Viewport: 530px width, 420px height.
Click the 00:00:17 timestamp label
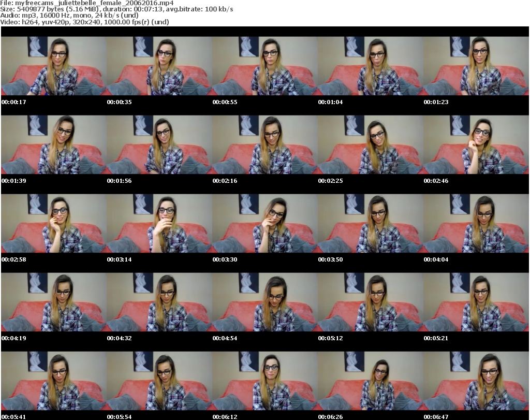click(x=14, y=102)
